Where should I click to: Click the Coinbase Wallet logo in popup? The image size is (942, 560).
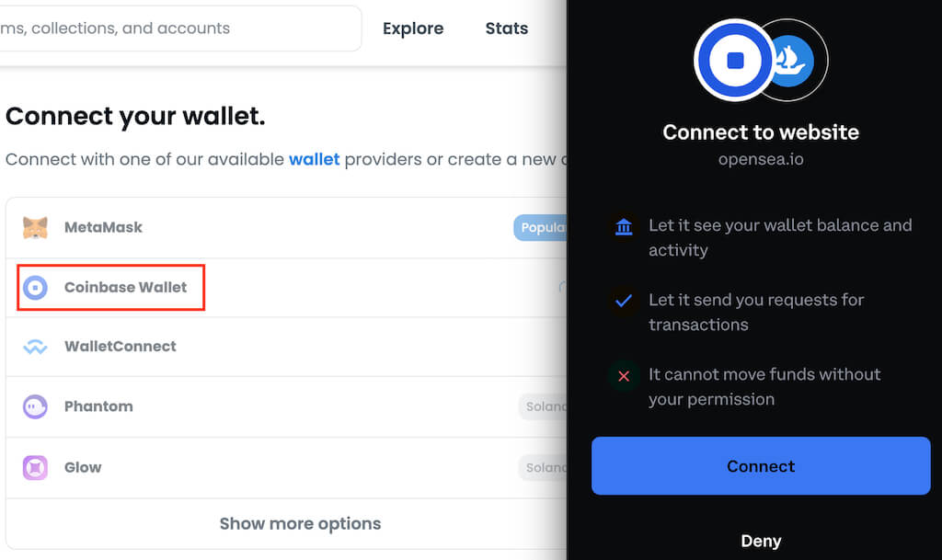tap(734, 61)
